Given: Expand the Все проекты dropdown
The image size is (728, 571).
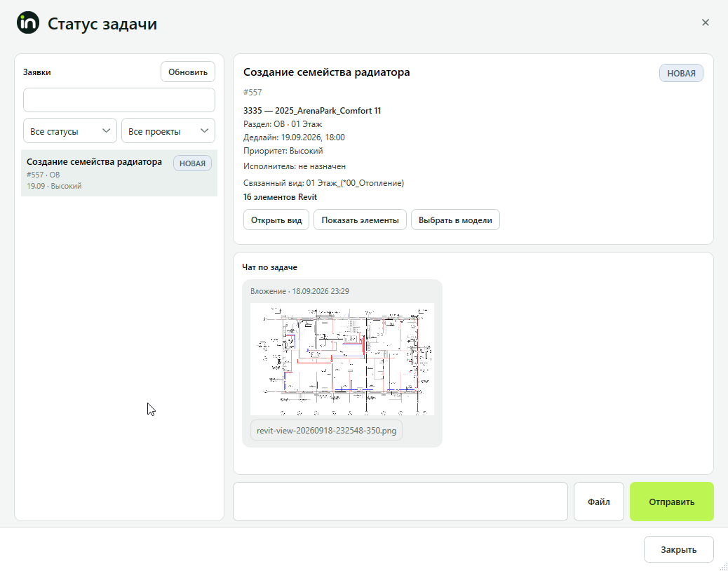Looking at the screenshot, I should [168, 131].
